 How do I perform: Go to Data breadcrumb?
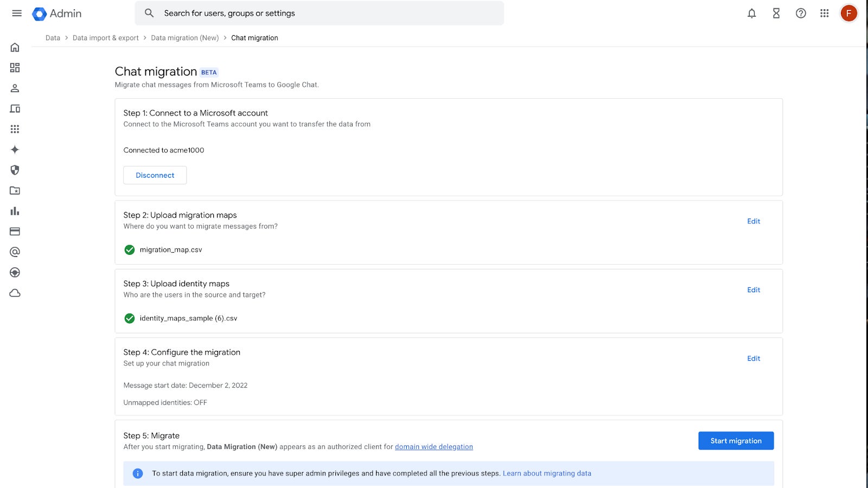pyautogui.click(x=53, y=38)
